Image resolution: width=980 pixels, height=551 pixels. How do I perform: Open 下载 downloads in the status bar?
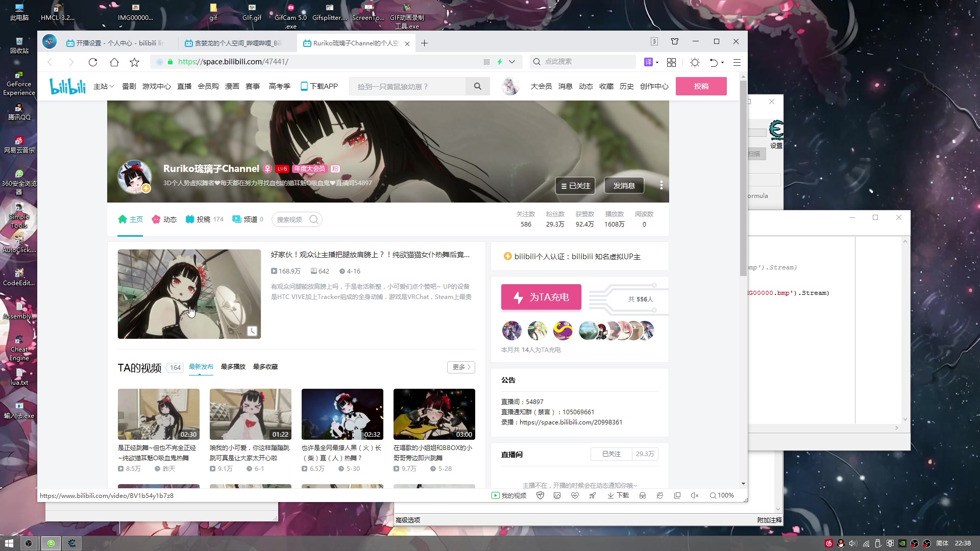618,495
